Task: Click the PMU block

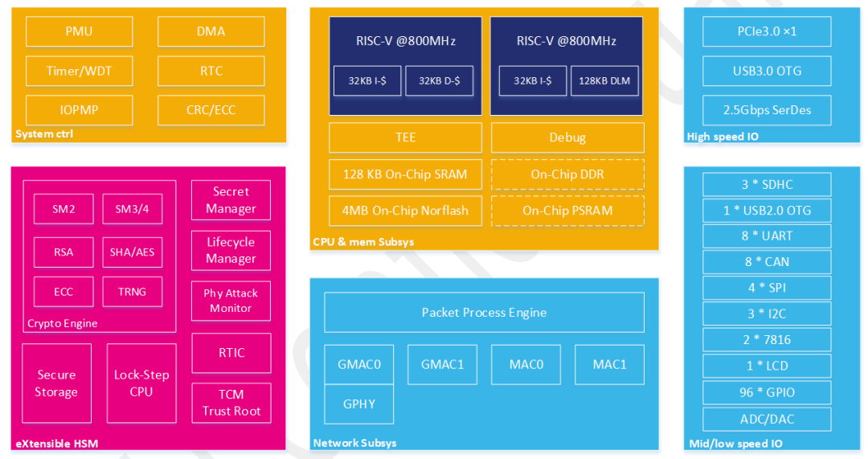Action: click(x=79, y=31)
